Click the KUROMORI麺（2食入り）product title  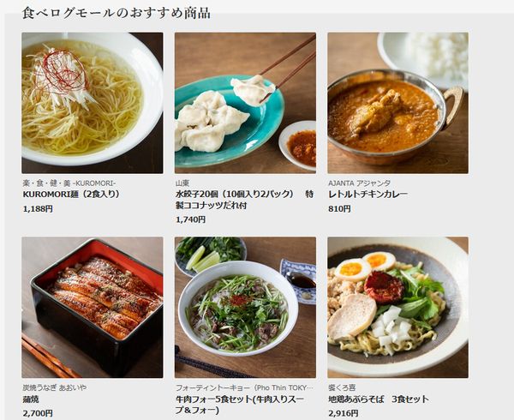click(71, 194)
